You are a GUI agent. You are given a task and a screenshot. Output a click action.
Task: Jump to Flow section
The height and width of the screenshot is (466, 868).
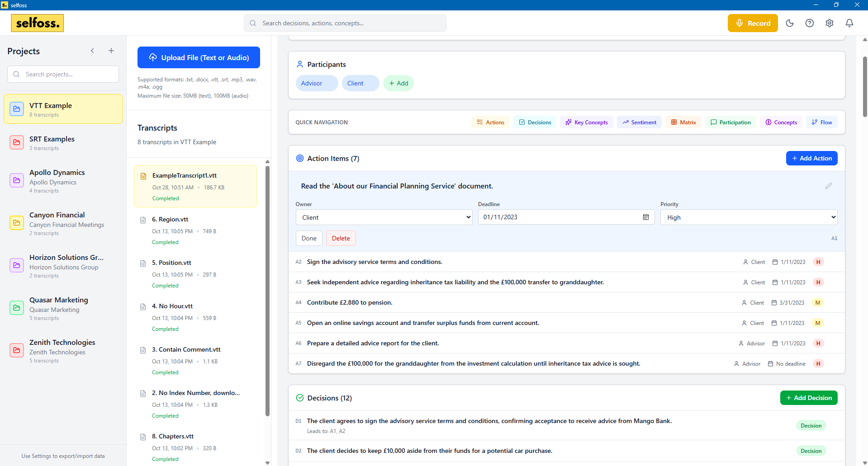pyautogui.click(x=822, y=122)
